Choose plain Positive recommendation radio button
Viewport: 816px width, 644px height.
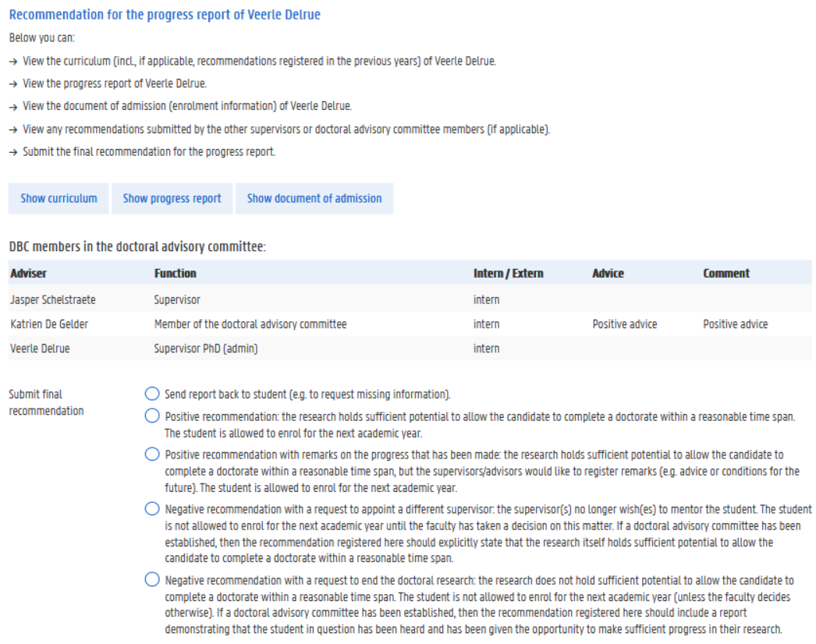[152, 416]
